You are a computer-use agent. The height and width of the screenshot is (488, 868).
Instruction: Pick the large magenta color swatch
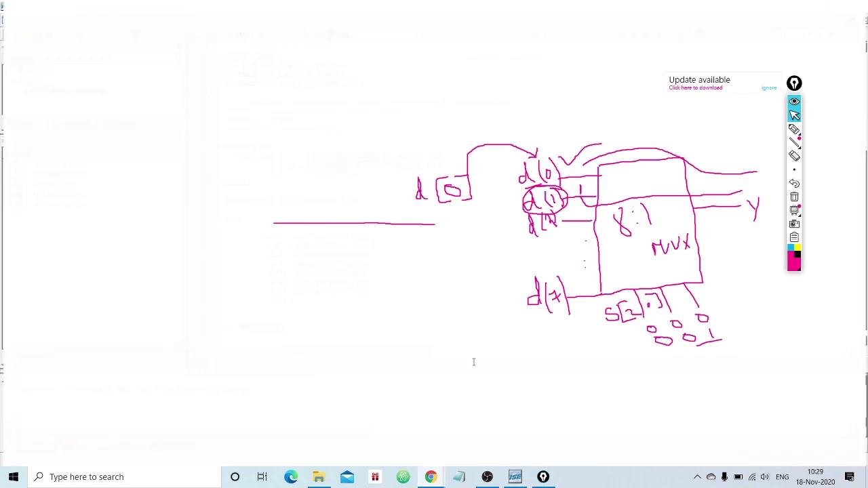pyautogui.click(x=794, y=264)
